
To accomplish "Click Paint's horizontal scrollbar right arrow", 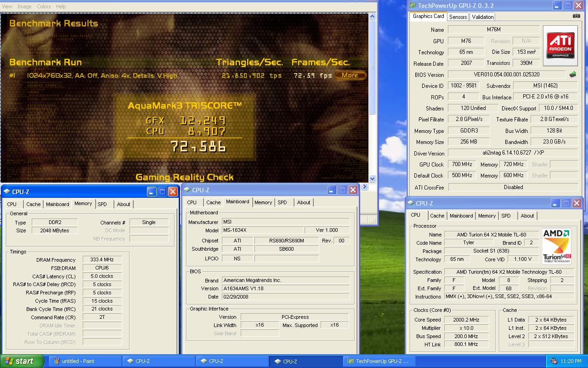I will (365, 187).
